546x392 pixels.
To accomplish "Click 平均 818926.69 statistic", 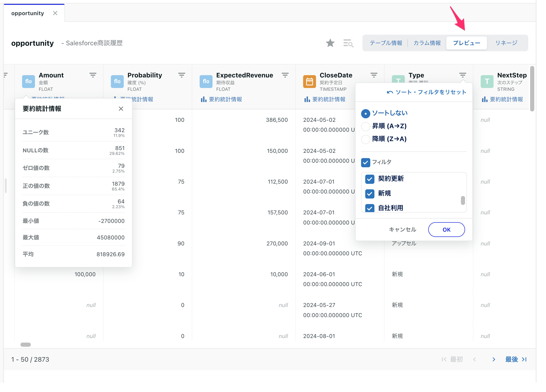I will 73,254.
